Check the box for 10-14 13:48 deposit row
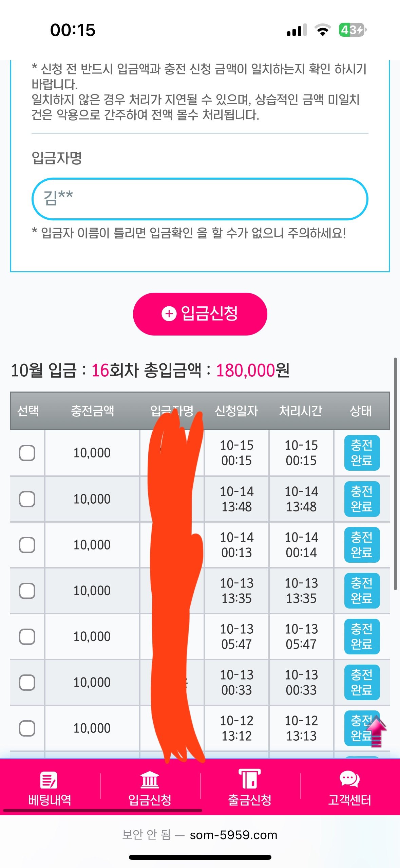 [x=27, y=499]
